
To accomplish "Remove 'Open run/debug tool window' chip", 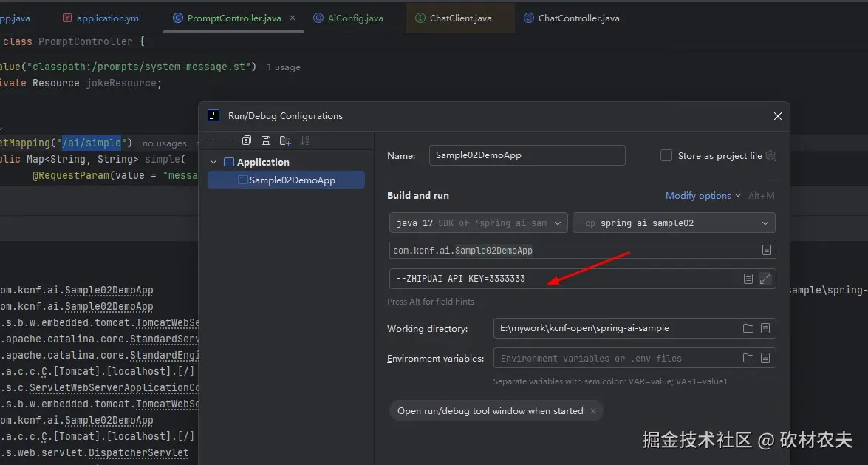I will 593,411.
